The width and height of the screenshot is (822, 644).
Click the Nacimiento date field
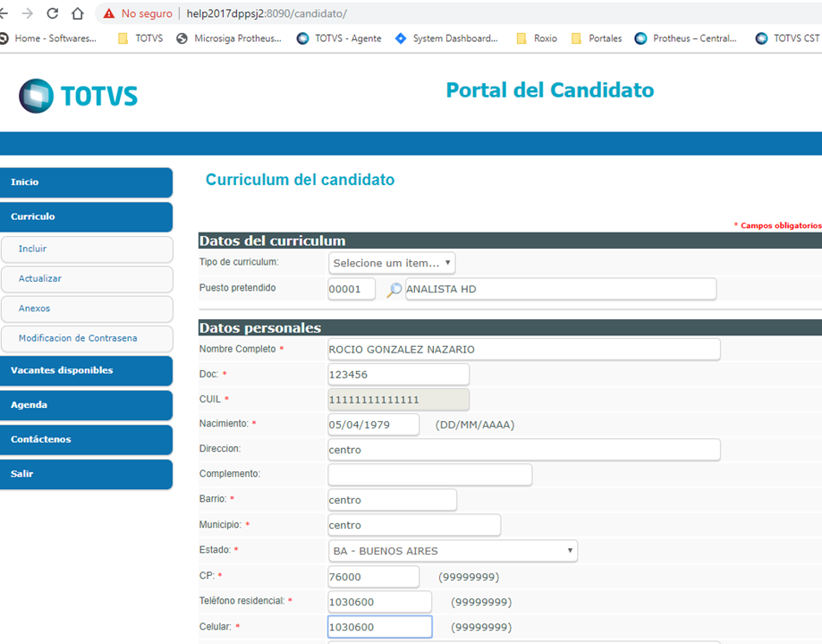coord(374,426)
